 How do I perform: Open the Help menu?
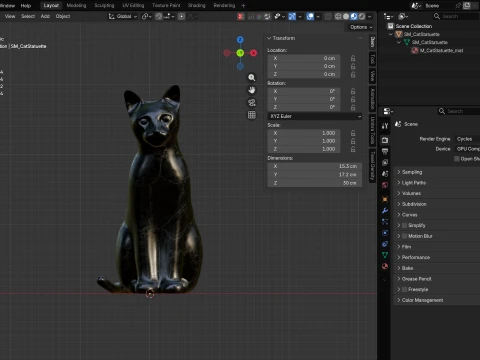pos(26,6)
